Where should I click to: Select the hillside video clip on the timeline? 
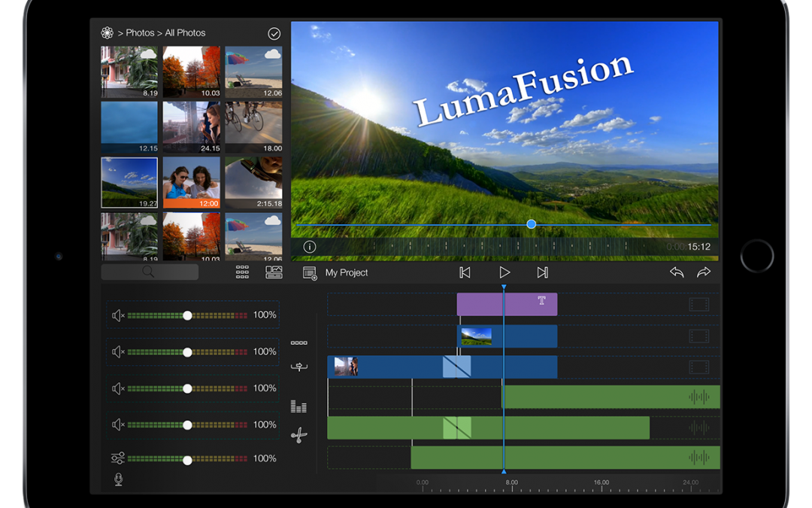coord(507,336)
